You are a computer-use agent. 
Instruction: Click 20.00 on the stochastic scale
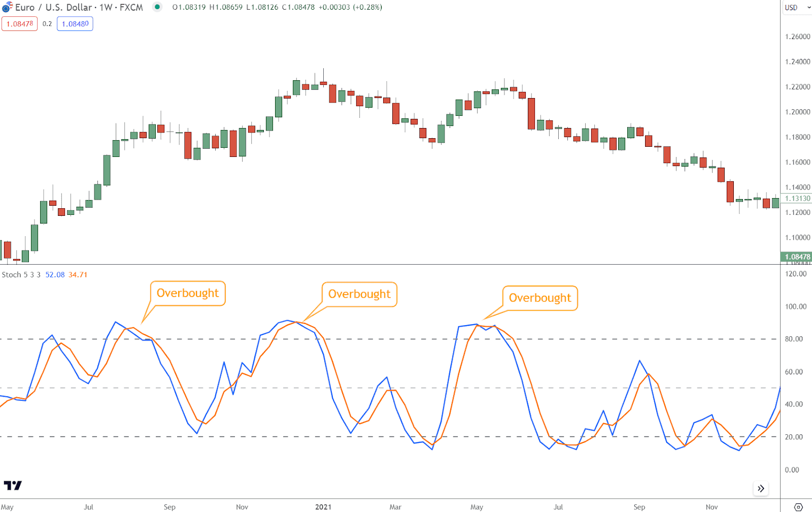pyautogui.click(x=794, y=437)
